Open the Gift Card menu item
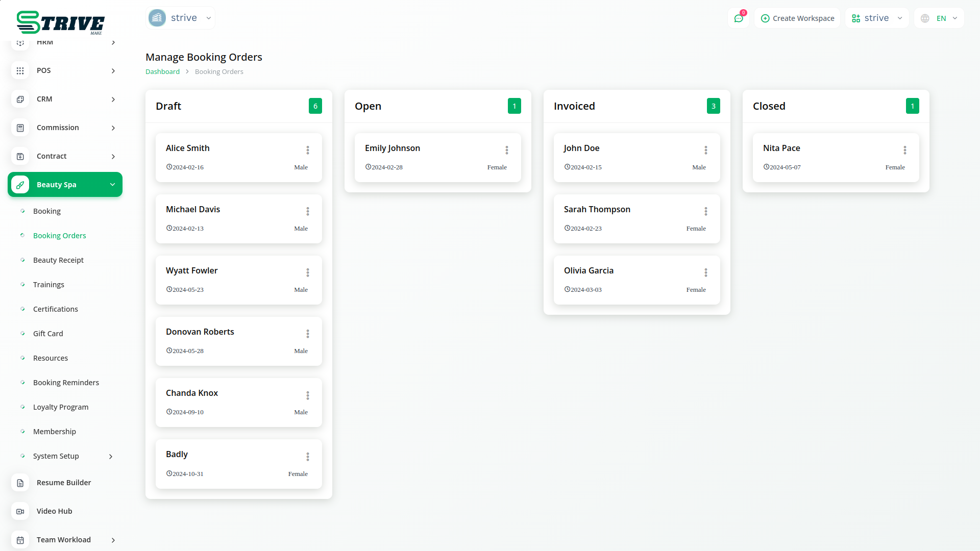This screenshot has height=551, width=980. point(48,334)
